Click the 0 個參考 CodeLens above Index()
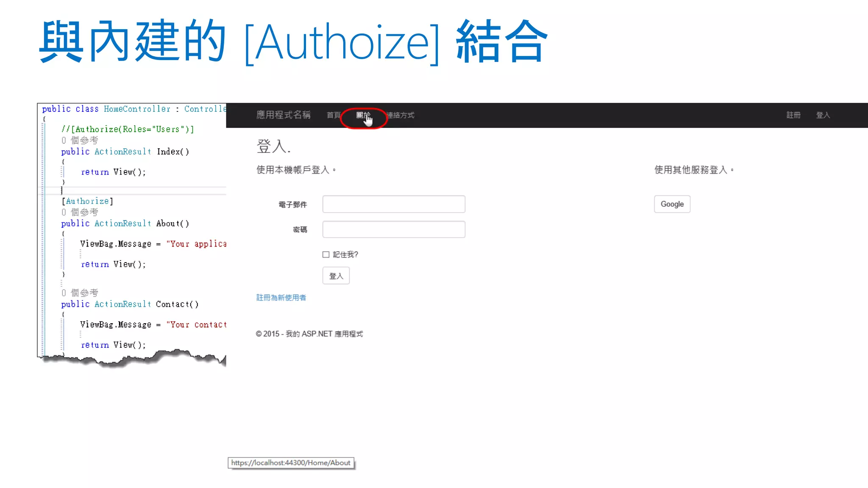The image size is (868, 488). (80, 140)
